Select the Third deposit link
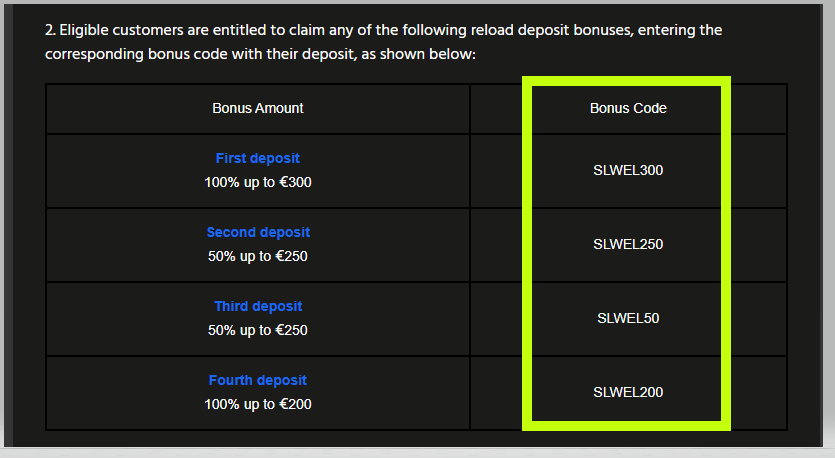Viewport: 835px width, 458px height. coord(257,306)
